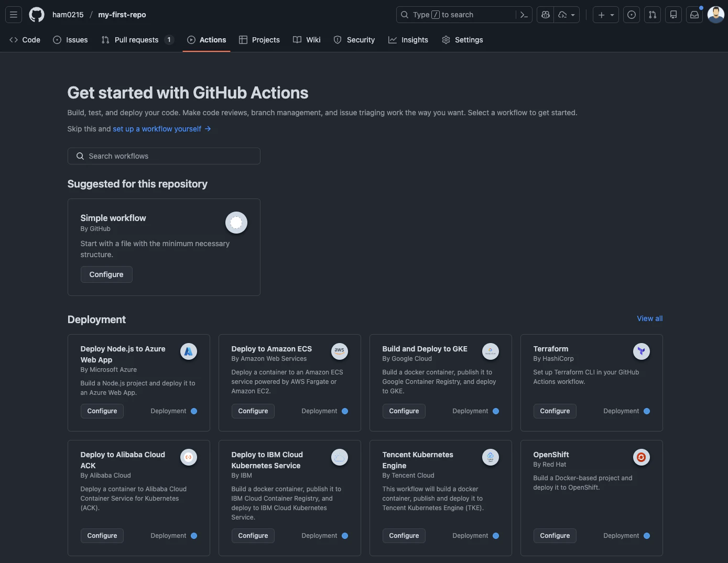Click the "Simple workflow" title
Screen dimensions: 728x563
click(113, 218)
